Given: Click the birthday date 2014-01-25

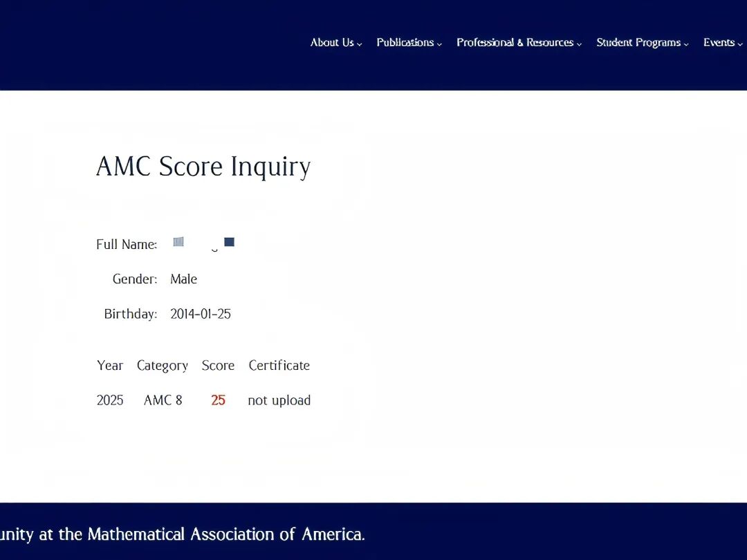Looking at the screenshot, I should [201, 314].
